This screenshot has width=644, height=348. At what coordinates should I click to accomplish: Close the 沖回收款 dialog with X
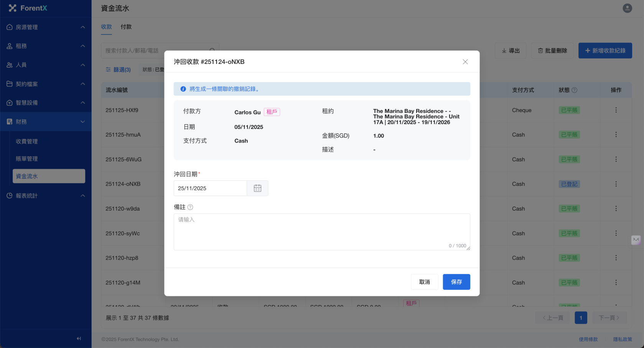pyautogui.click(x=465, y=62)
